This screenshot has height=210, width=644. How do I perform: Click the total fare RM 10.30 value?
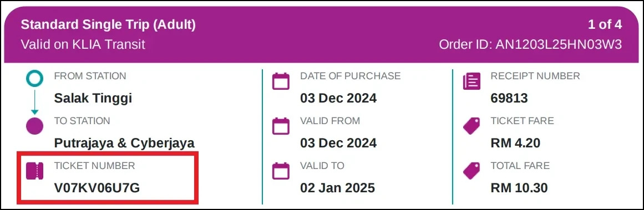519,188
